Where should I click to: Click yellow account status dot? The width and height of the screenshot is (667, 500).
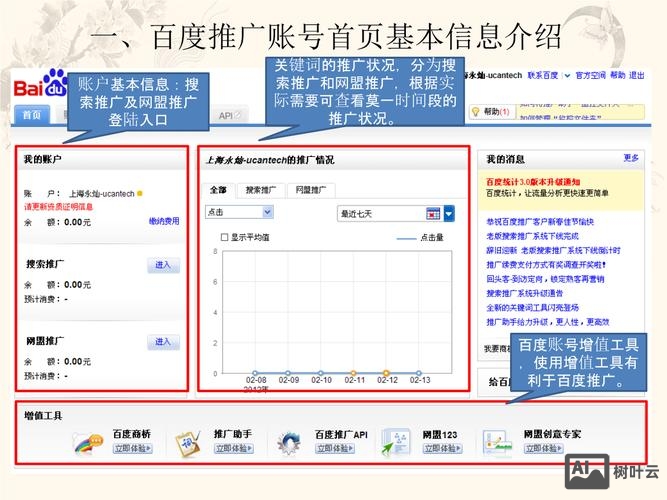(x=140, y=194)
